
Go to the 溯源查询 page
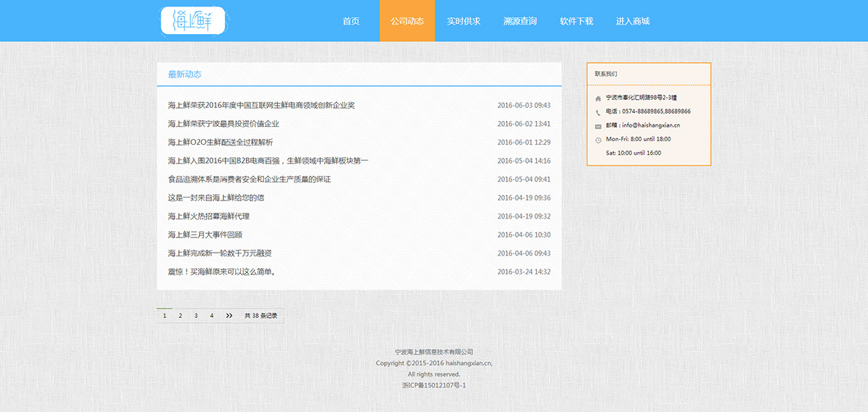[520, 21]
